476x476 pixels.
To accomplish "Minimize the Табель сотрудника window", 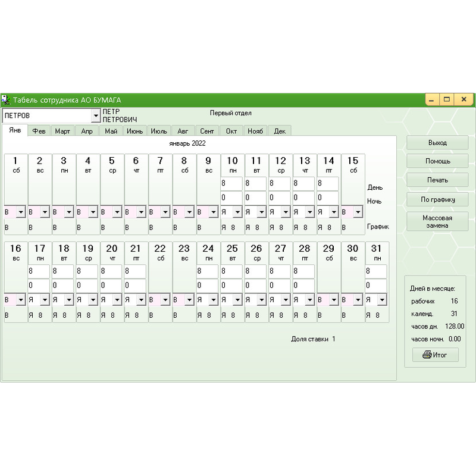I will coord(431,100).
